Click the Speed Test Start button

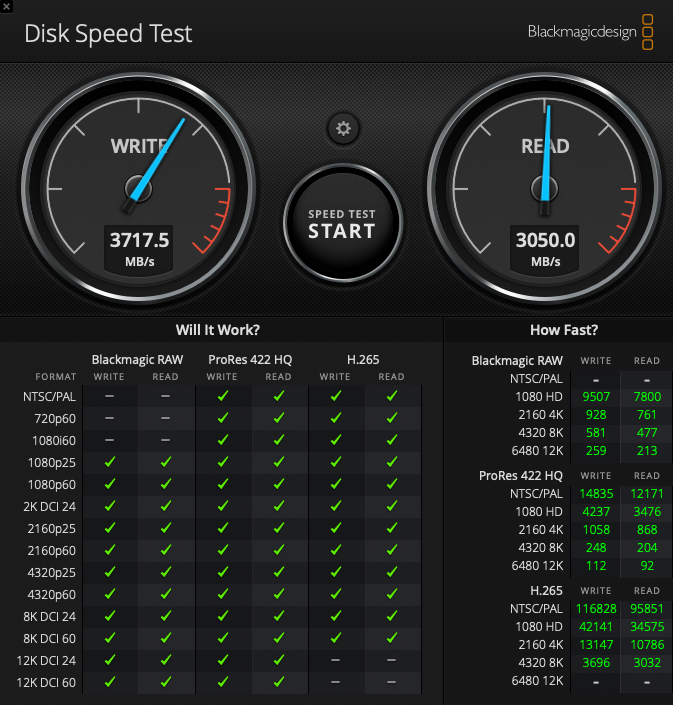(343, 223)
